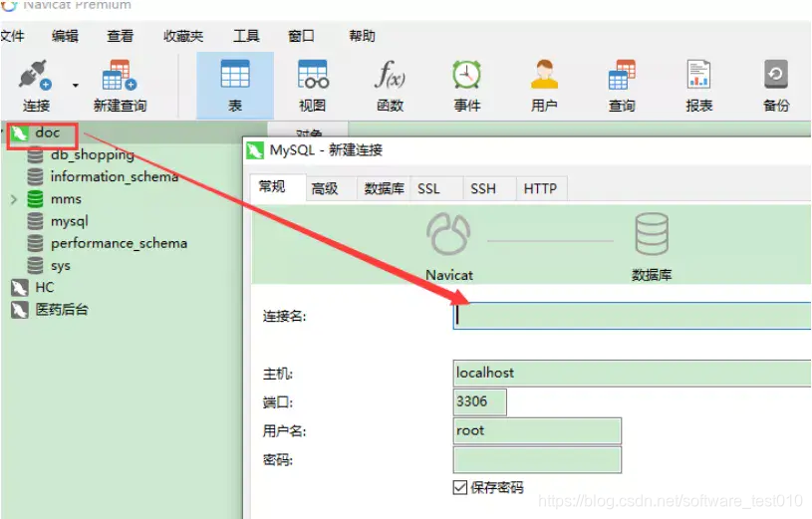Click the Connection (连接) plug icon
Image resolution: width=812 pixels, height=519 pixels.
(35, 75)
